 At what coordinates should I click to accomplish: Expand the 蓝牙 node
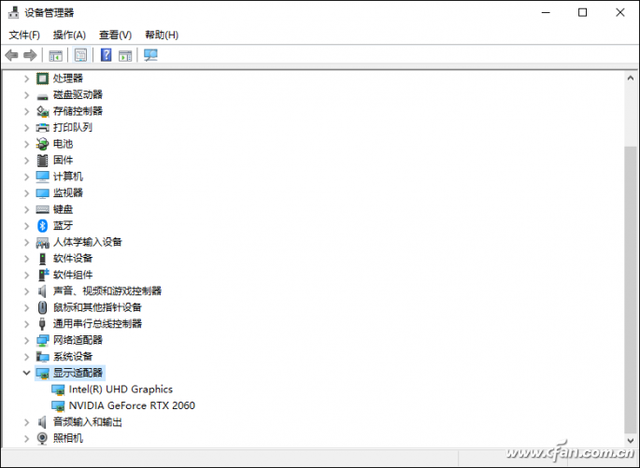27,226
